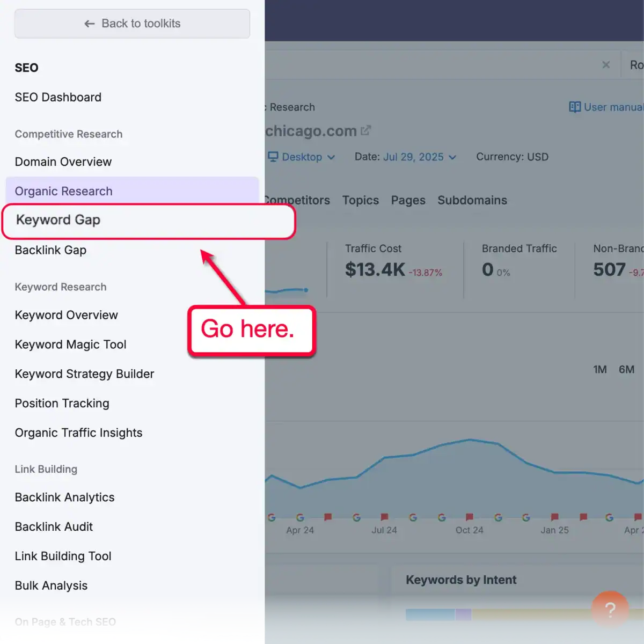Go to Position Tracking
This screenshot has width=644, height=644.
pyautogui.click(x=62, y=403)
